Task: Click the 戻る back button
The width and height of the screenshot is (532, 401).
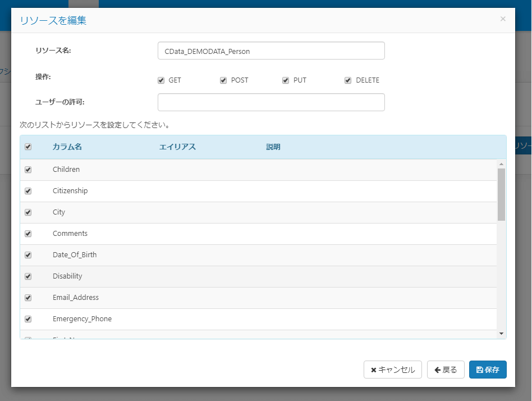Action: click(446, 370)
